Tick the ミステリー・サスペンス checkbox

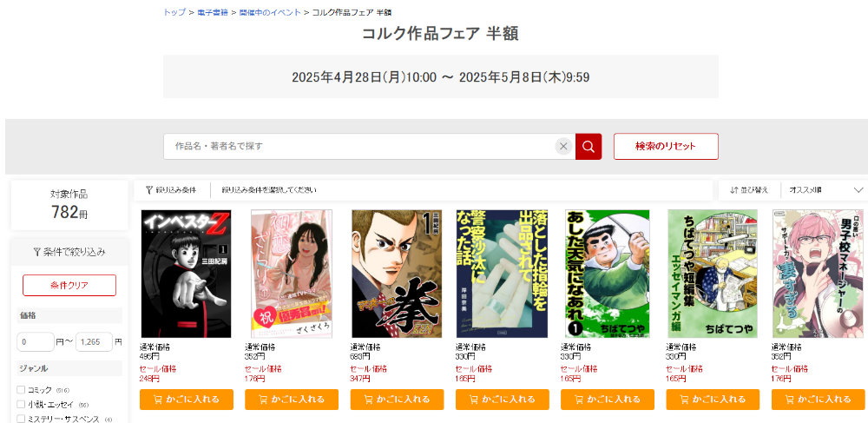[x=21, y=420]
